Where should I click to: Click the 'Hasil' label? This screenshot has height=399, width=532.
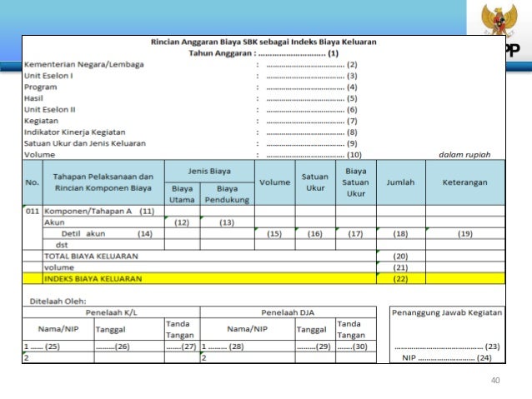tap(33, 98)
